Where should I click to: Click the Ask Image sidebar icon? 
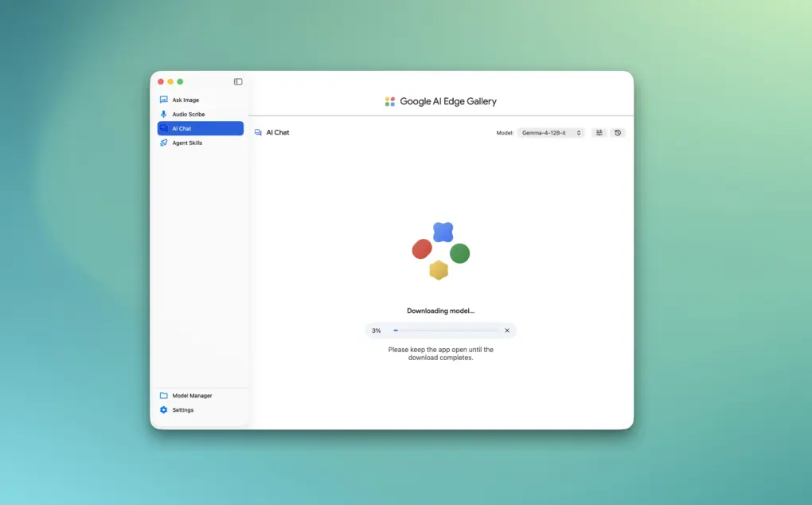click(x=164, y=100)
